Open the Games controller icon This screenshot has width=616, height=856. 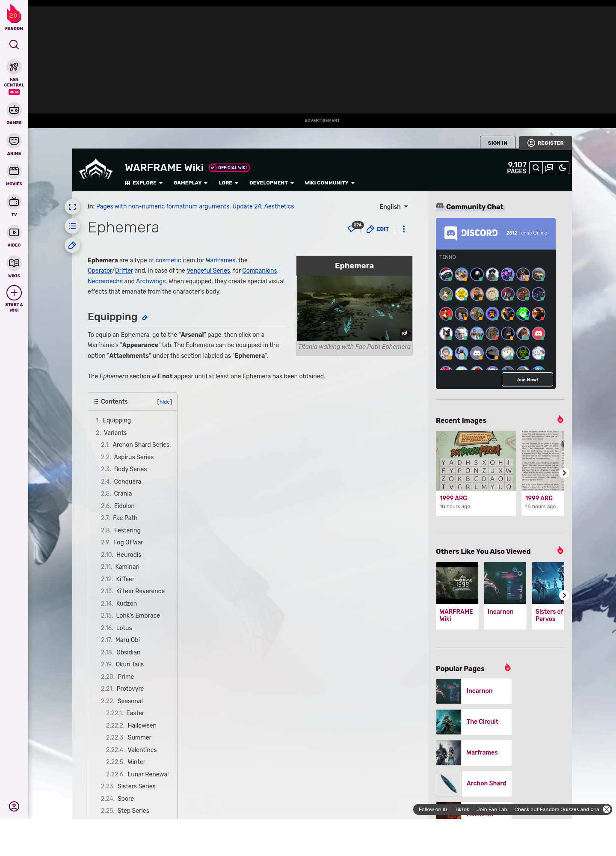click(x=14, y=110)
